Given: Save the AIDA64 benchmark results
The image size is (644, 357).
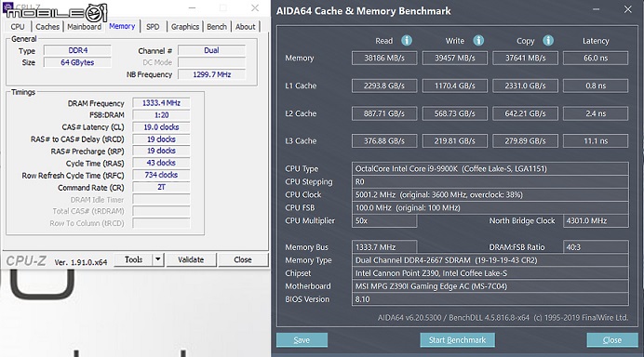Looking at the screenshot, I should click(302, 339).
